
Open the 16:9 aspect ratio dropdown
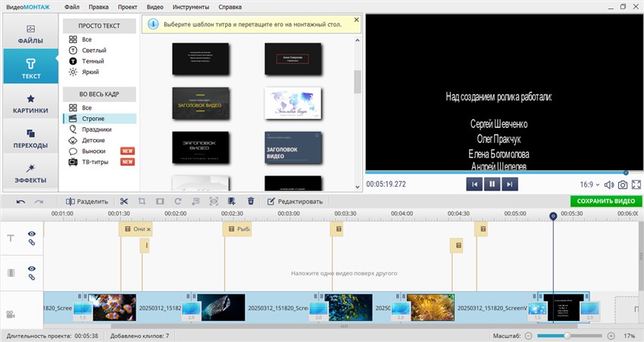coord(589,184)
